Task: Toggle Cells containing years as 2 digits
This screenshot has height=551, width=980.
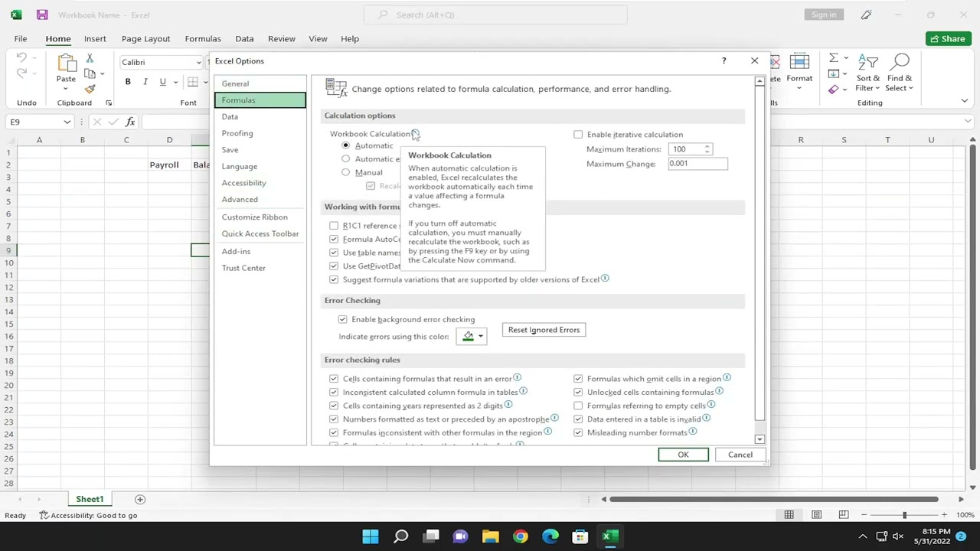Action: pyautogui.click(x=334, y=406)
